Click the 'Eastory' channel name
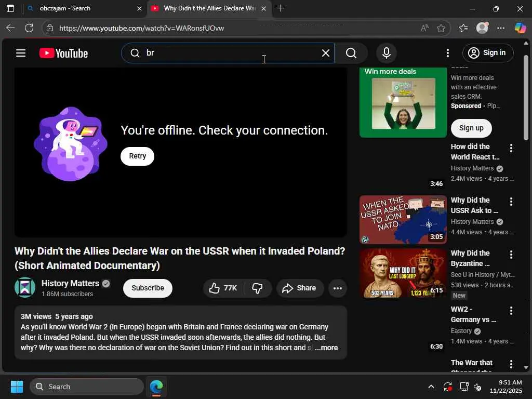The width and height of the screenshot is (532, 399). click(461, 331)
